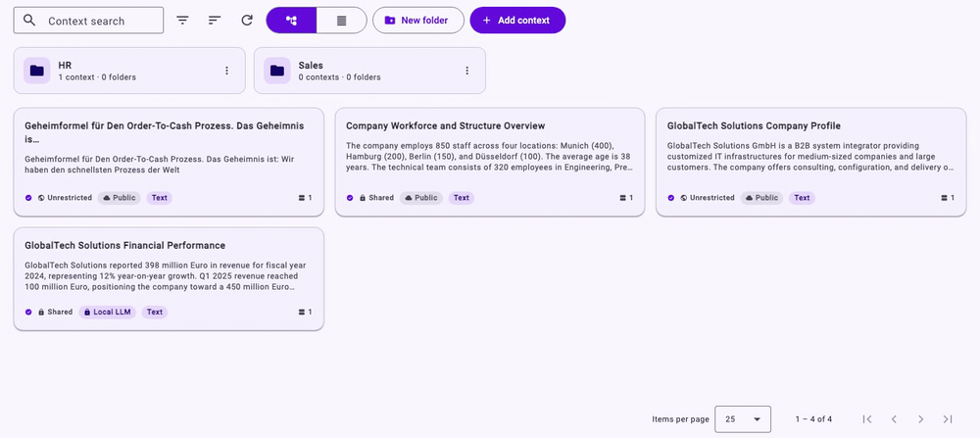Open the sort order icon
Viewport: 980px width, 438px height.
click(215, 20)
